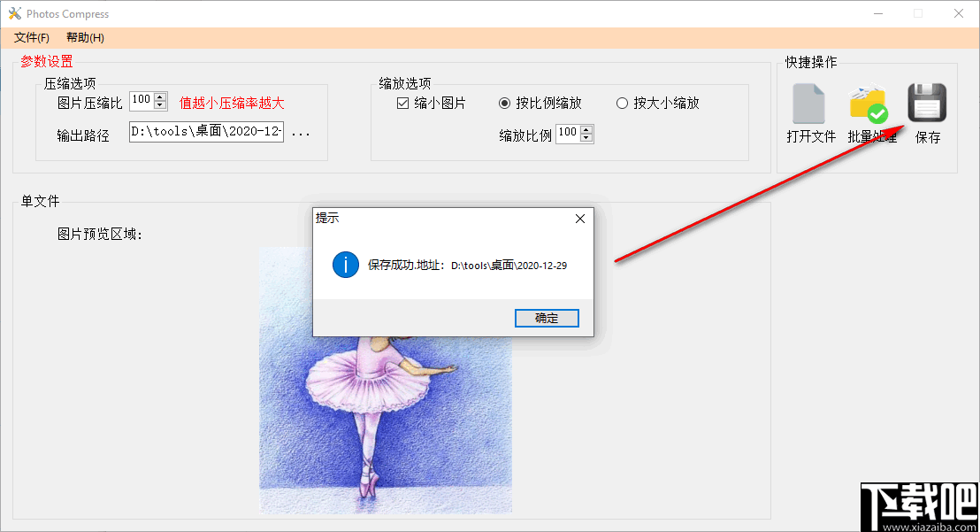Confirm the save by clicking 确定
The width and height of the screenshot is (980, 532).
tap(547, 318)
